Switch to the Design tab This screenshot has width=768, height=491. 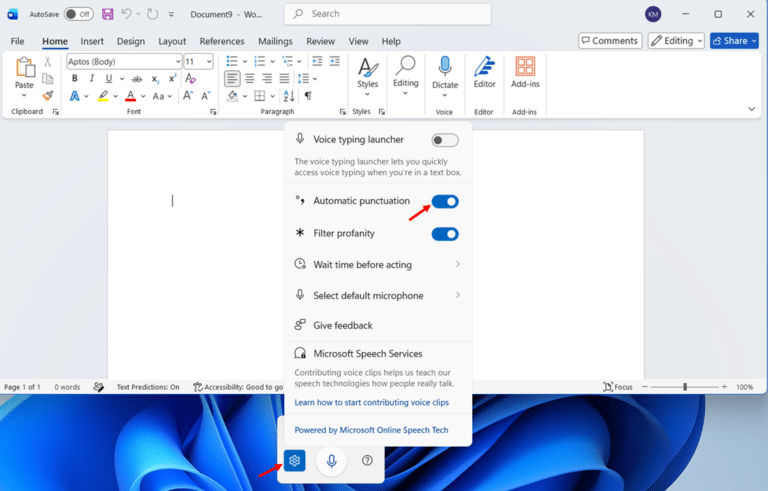click(131, 41)
